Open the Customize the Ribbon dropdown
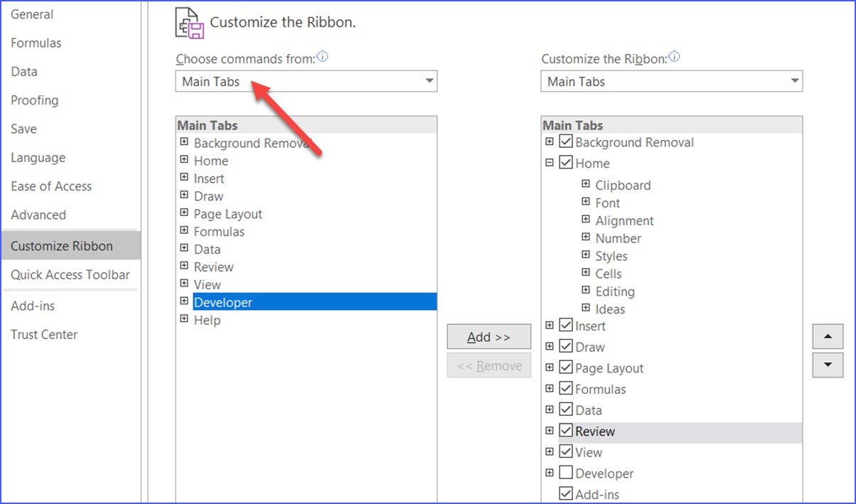Viewport: 856px width, 504px height. point(795,81)
